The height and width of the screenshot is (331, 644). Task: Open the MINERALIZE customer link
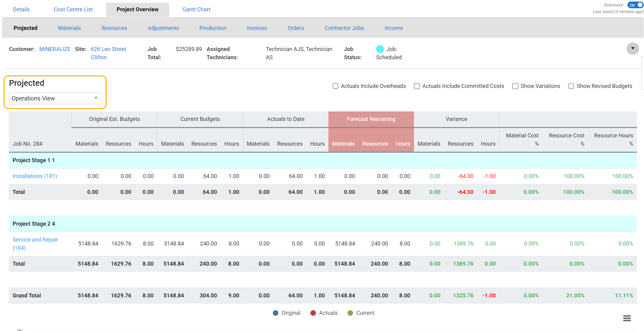point(55,49)
